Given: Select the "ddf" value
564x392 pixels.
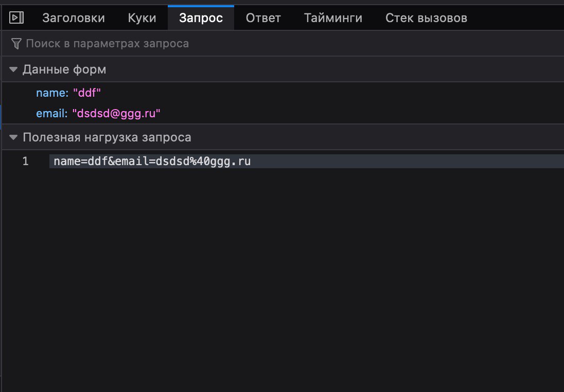Looking at the screenshot, I should (86, 93).
